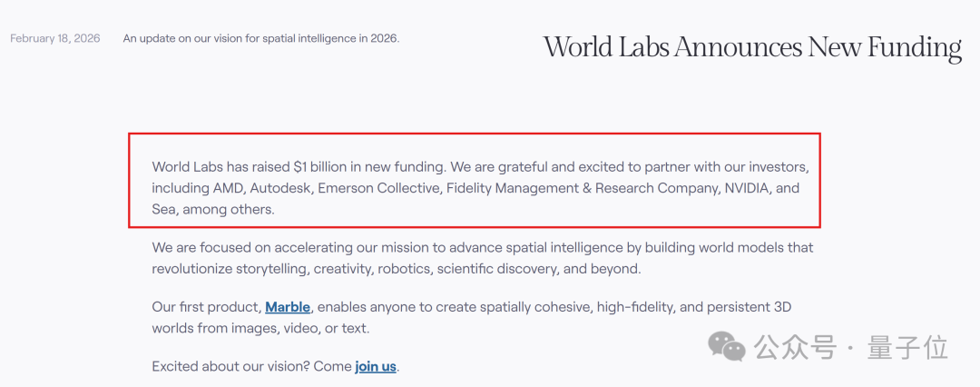This screenshot has width=980, height=387.
Task: Click "Our first product" text before Marble
Action: [x=206, y=307]
